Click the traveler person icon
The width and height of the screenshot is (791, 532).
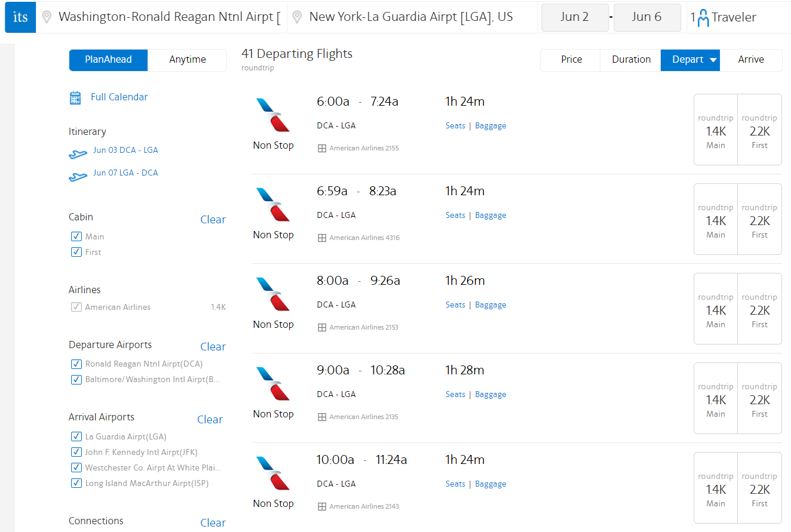703,19
